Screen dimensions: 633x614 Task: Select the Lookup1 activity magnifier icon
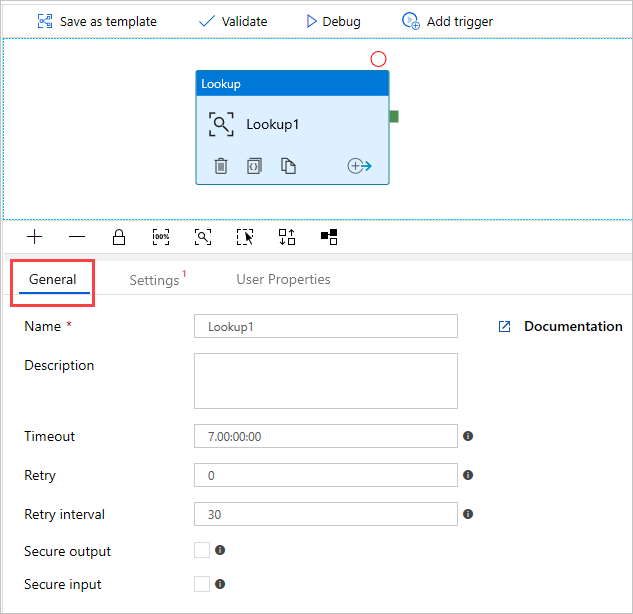pos(221,124)
